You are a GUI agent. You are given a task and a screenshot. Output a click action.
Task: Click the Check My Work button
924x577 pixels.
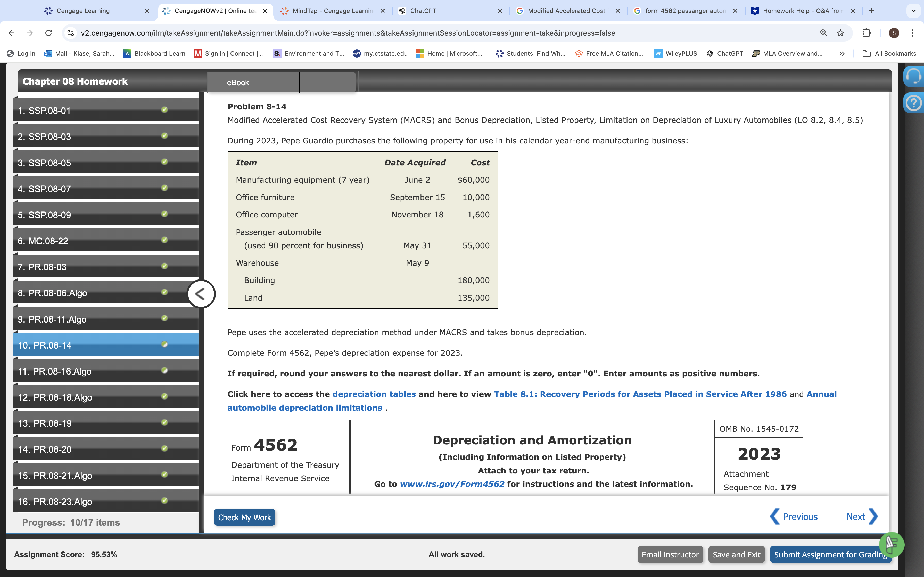click(244, 517)
